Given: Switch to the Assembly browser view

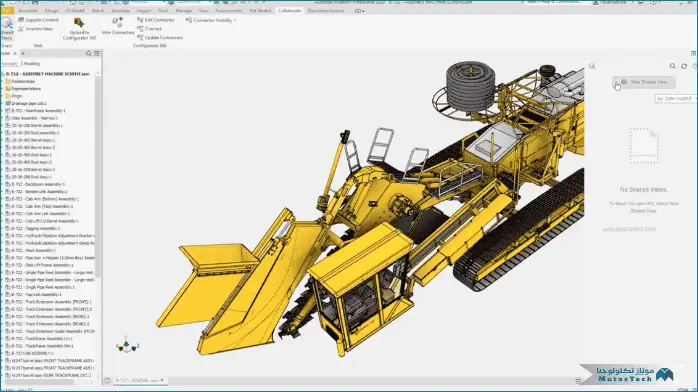Looking at the screenshot, I should click(x=9, y=64).
